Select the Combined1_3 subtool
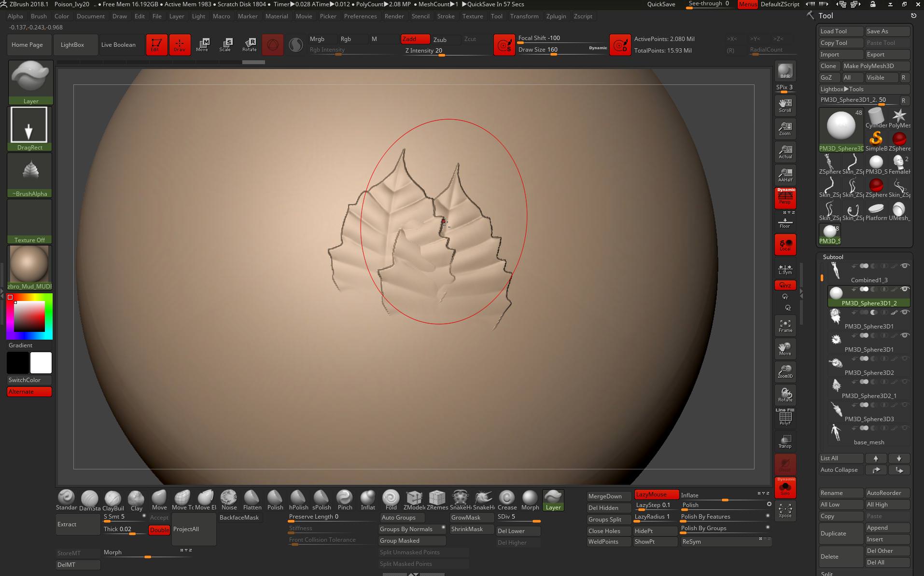This screenshot has height=576, width=924. pyautogui.click(x=869, y=273)
